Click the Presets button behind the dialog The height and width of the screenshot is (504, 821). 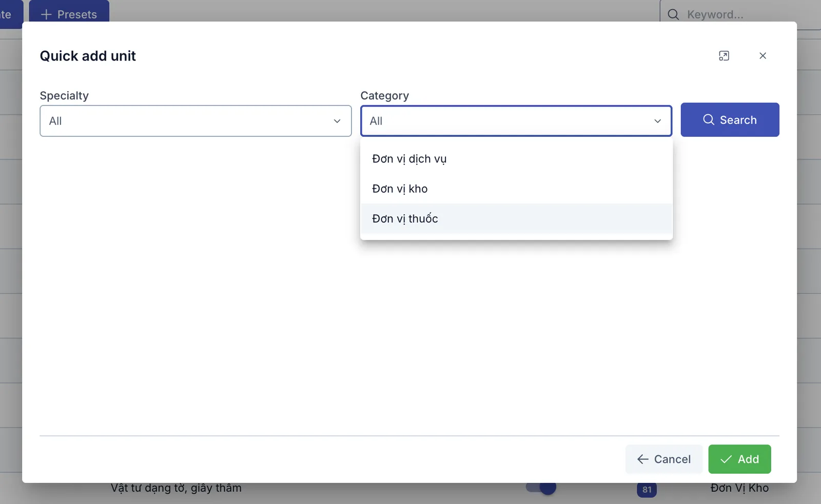point(69,12)
